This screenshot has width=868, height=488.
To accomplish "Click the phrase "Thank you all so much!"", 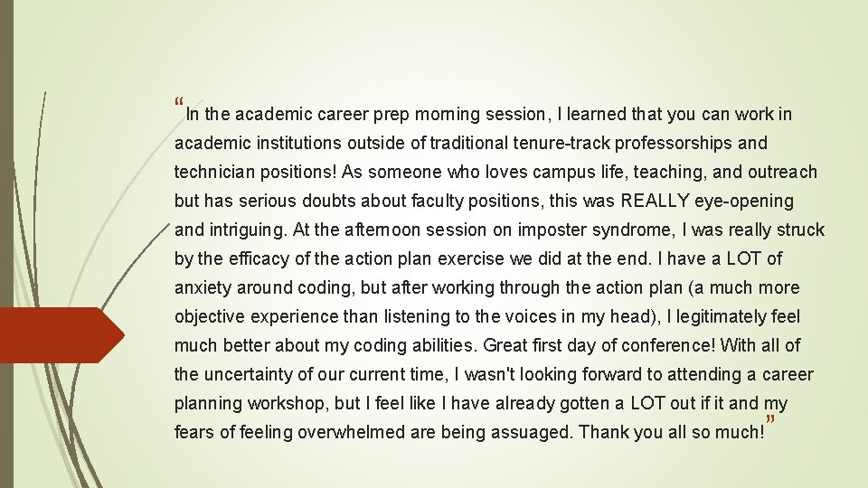I will coord(672,432).
